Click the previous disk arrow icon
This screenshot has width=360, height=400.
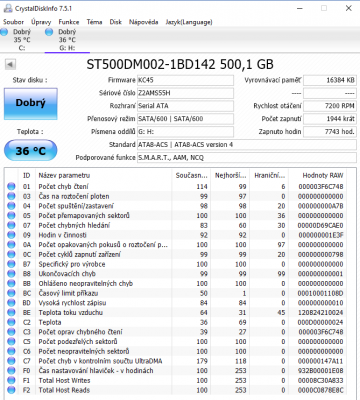pos(10,64)
